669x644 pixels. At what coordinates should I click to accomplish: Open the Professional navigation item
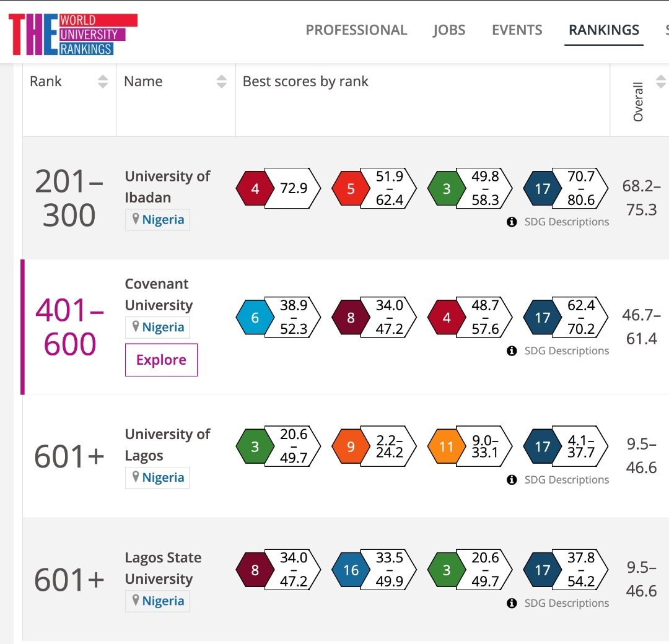(x=356, y=30)
